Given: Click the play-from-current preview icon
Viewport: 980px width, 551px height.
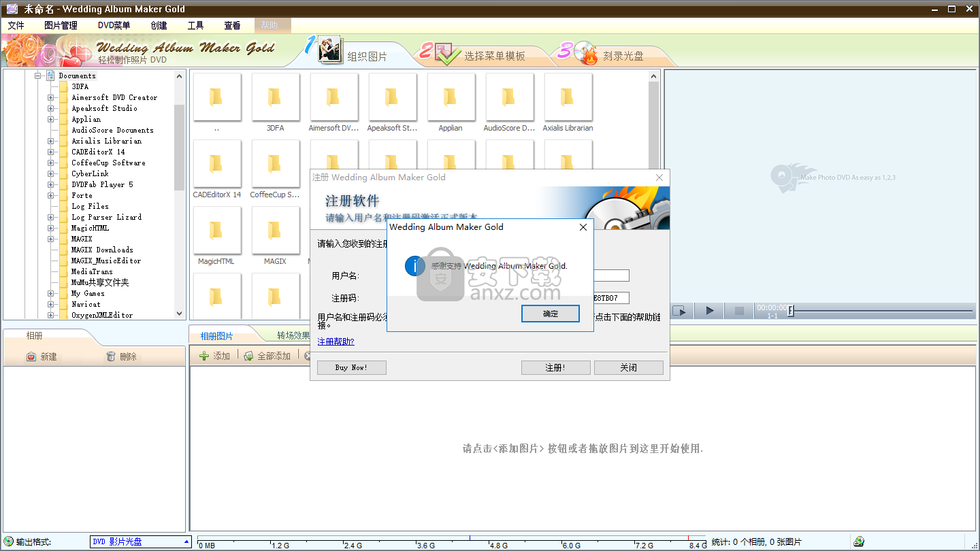Looking at the screenshot, I should pos(679,311).
